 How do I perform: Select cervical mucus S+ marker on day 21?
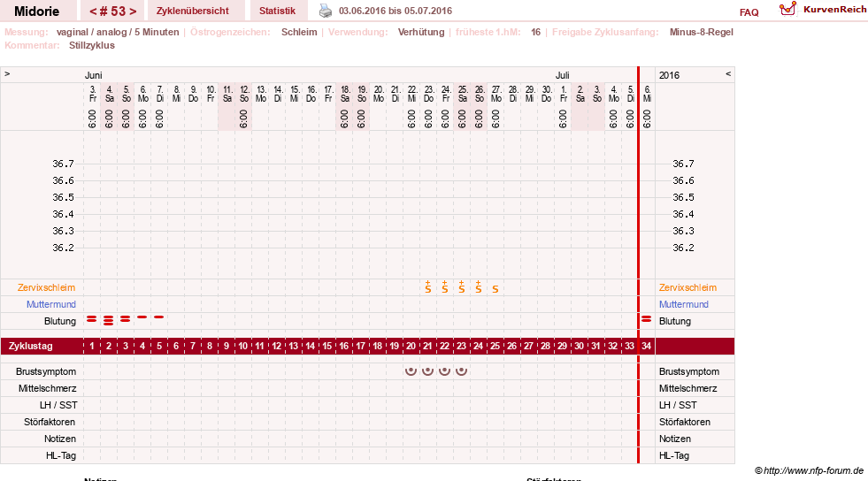point(428,287)
